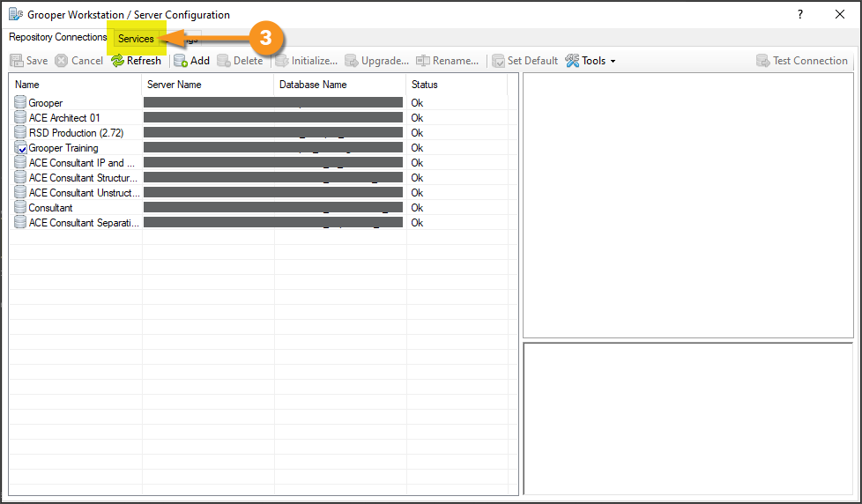The height and width of the screenshot is (504, 862).
Task: Click the Delete connection button
Action: (240, 61)
